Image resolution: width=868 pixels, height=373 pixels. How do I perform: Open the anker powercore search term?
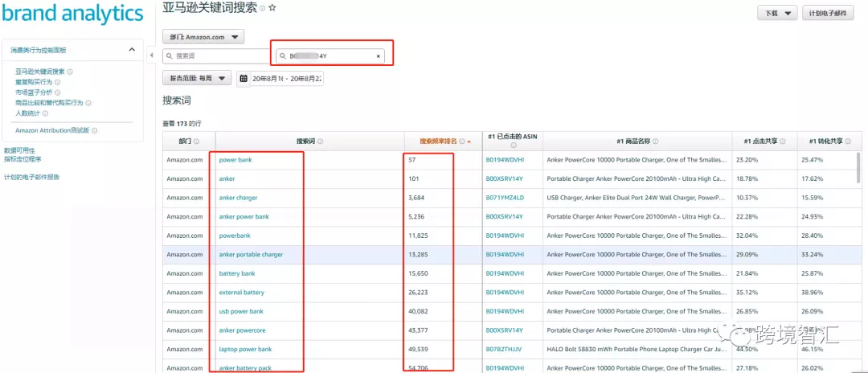coord(243,330)
